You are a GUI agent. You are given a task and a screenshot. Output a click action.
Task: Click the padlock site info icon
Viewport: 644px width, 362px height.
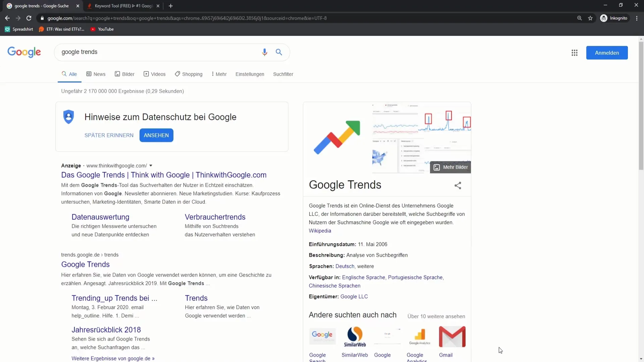[42, 18]
